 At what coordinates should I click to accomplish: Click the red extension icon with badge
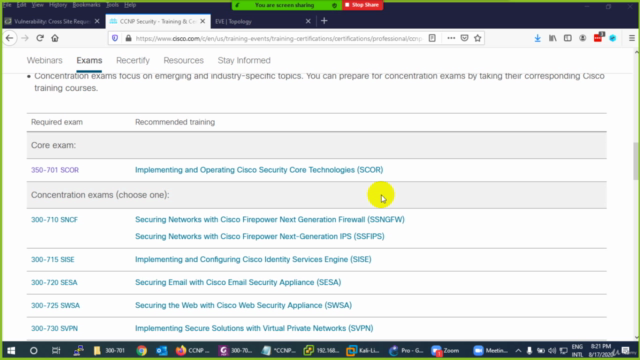[x=598, y=38]
